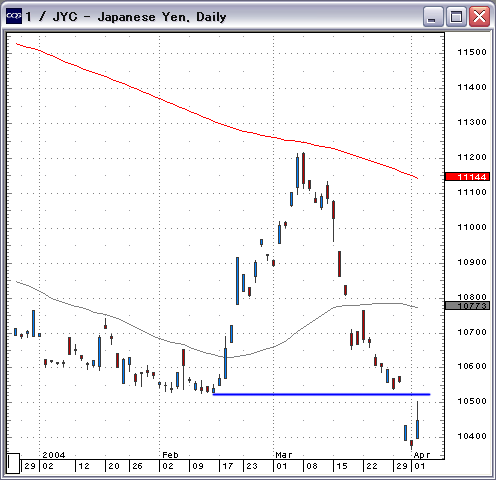Image resolution: width=496 pixels, height=480 pixels.
Task: Click the red 11144 price marker
Action: click(x=467, y=177)
